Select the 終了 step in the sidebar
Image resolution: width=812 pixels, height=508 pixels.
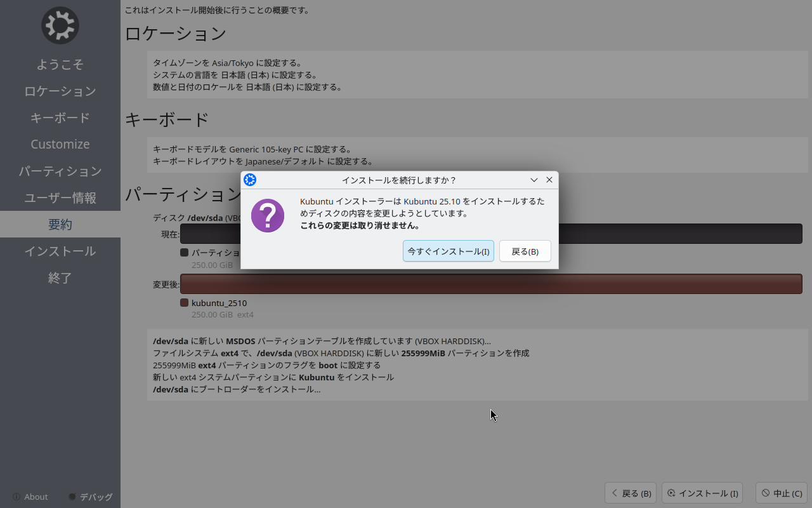[x=60, y=277]
